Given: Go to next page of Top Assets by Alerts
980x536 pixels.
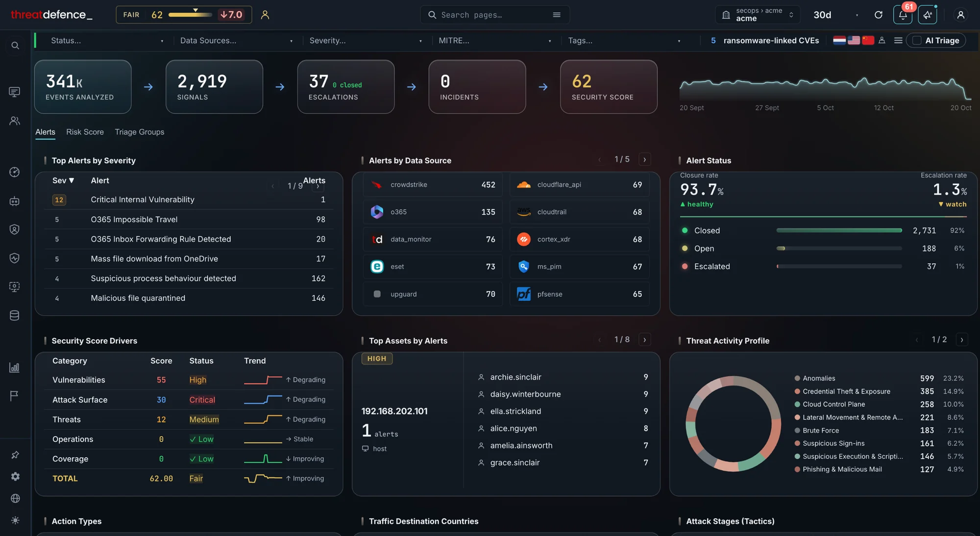Looking at the screenshot, I should coord(644,340).
